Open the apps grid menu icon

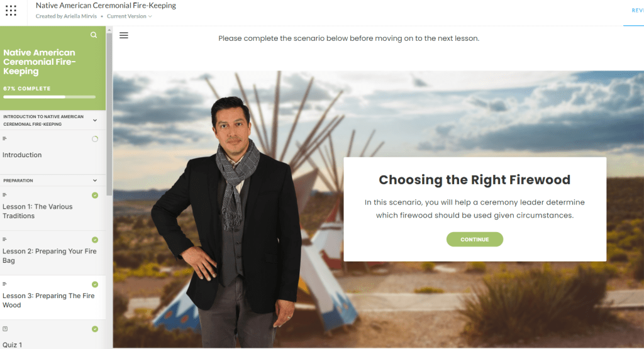pyautogui.click(x=11, y=11)
